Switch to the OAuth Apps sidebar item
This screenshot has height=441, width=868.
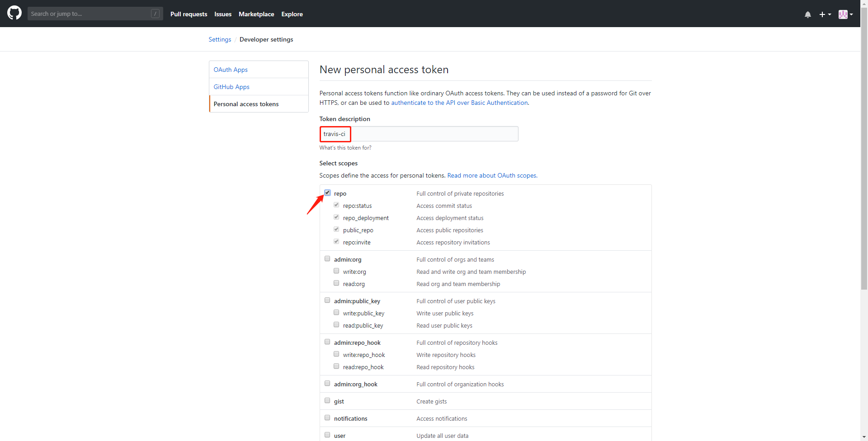231,70
